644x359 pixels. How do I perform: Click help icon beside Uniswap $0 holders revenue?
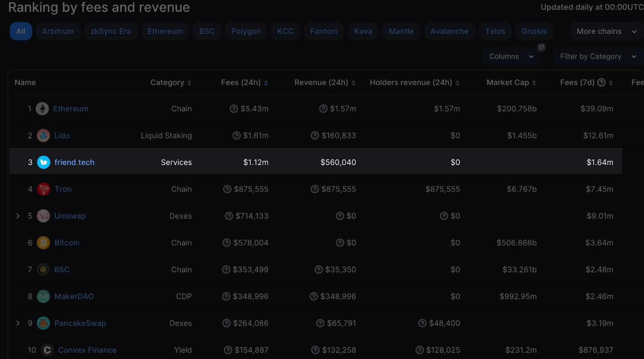(444, 216)
